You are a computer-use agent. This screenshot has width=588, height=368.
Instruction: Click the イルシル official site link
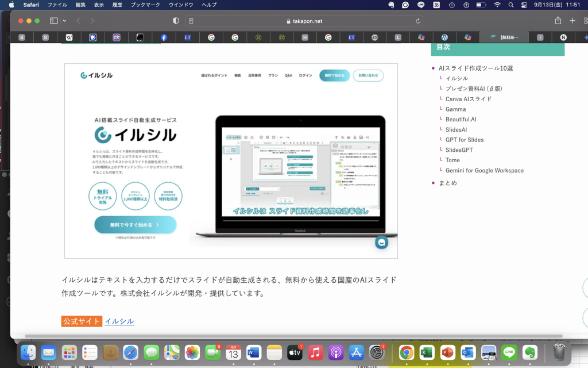coord(119,321)
